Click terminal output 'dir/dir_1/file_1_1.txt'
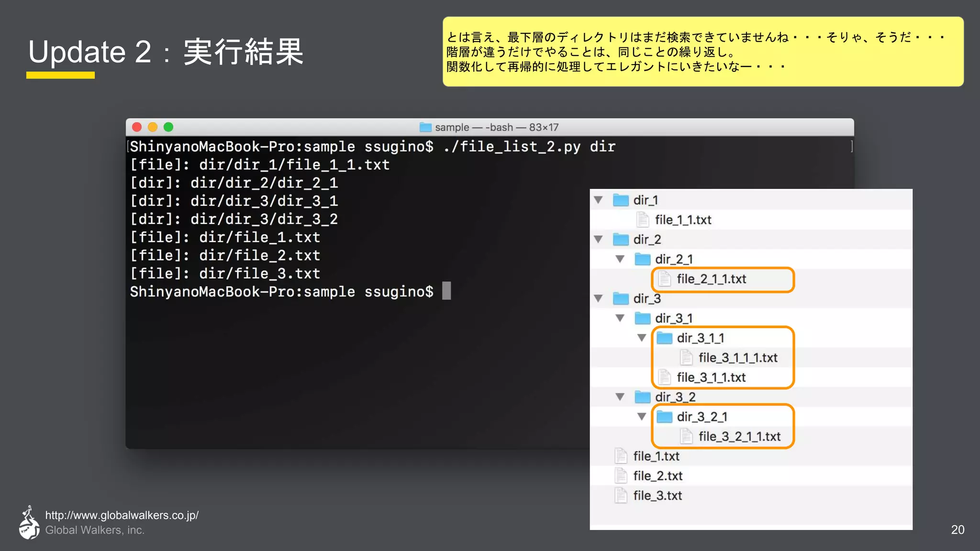Viewport: 980px width, 551px height. (x=294, y=165)
